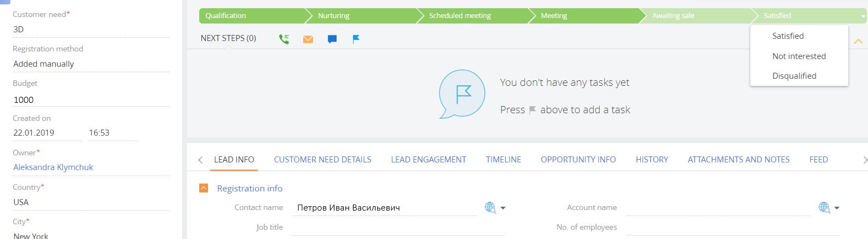The image size is (868, 239).
Task: Open Account name web enrichment globe icon
Action: click(x=824, y=207)
